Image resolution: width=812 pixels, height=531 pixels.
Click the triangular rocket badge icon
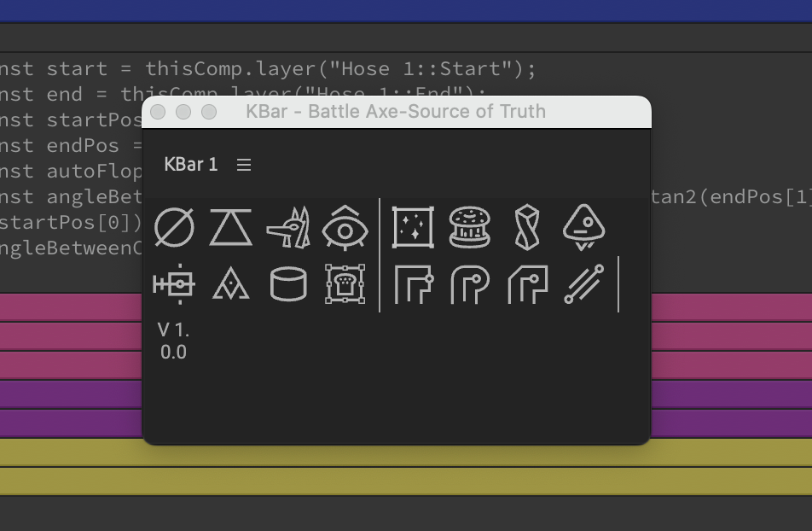[584, 226]
